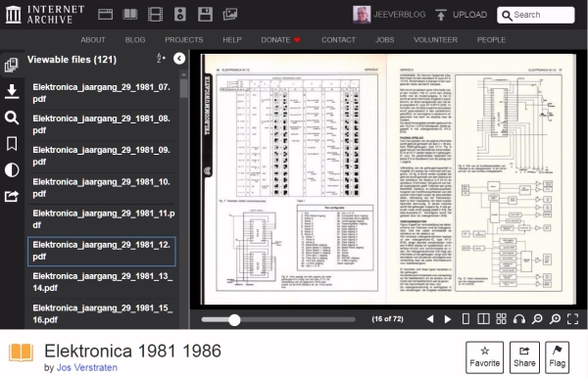Screen dimensions: 588x378
Task: Open the Video film strip icon
Action: 155,15
